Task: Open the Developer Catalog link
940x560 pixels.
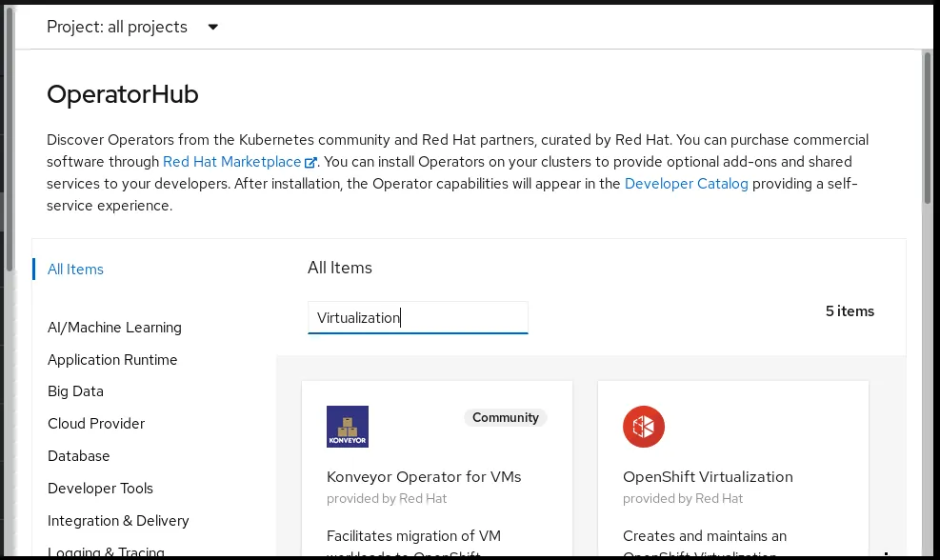Action: (x=686, y=184)
